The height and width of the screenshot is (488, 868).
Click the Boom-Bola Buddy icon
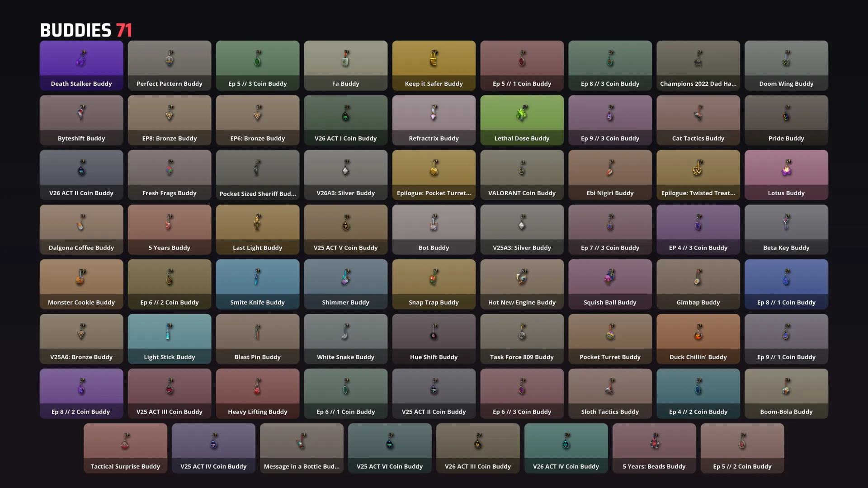(787, 387)
